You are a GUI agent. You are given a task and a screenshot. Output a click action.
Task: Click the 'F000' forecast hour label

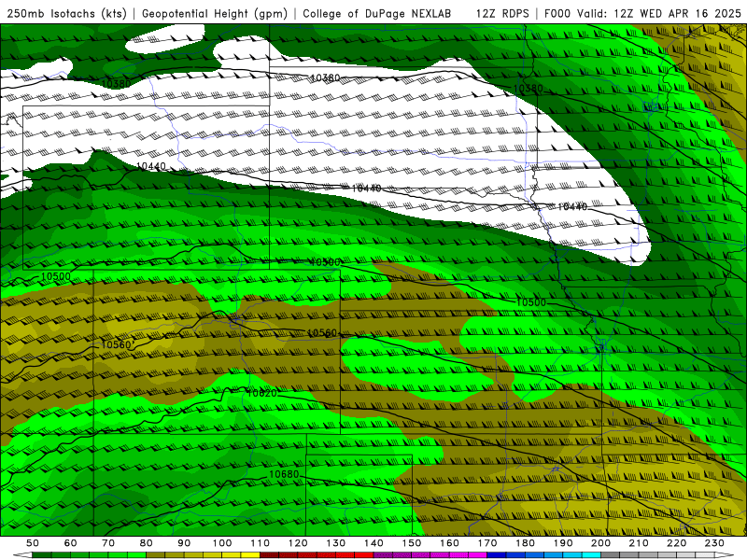557,14
